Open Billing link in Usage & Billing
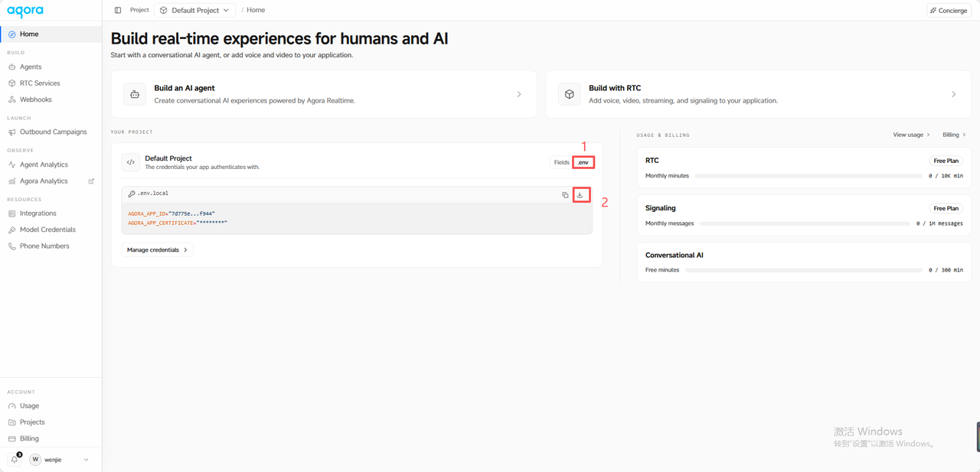This screenshot has height=472, width=980. (954, 135)
